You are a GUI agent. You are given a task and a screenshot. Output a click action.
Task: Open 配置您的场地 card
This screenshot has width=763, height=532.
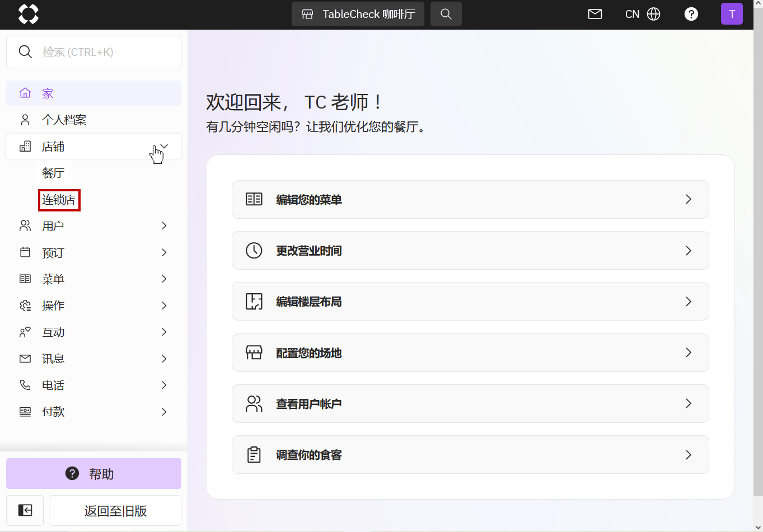(470, 352)
